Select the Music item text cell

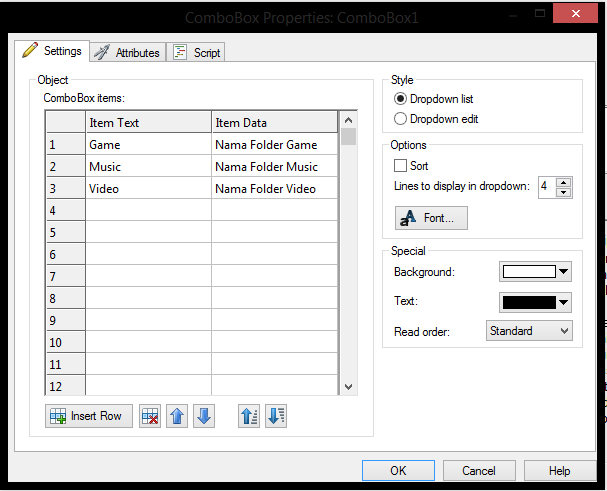click(148, 167)
